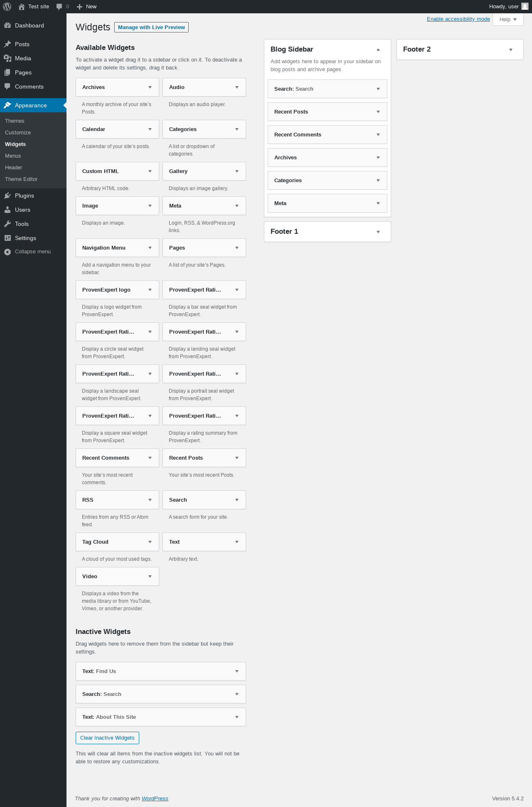This screenshot has width=532, height=807.
Task: Click the Inactive Widgets heading
Action: tap(103, 632)
